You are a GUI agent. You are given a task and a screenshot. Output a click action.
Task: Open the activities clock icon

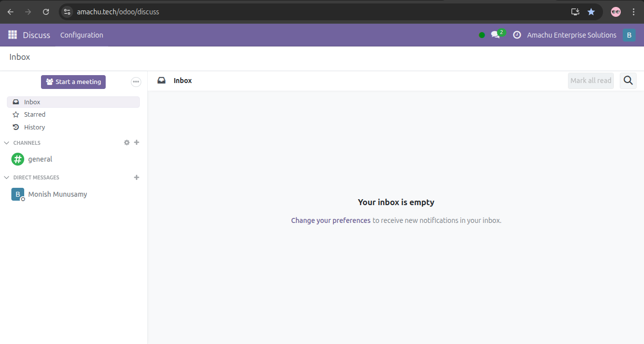[x=517, y=35]
